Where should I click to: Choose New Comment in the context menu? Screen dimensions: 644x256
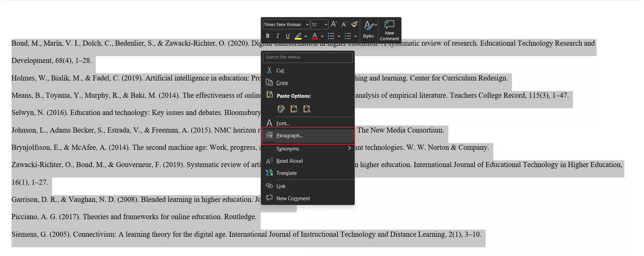point(308,198)
